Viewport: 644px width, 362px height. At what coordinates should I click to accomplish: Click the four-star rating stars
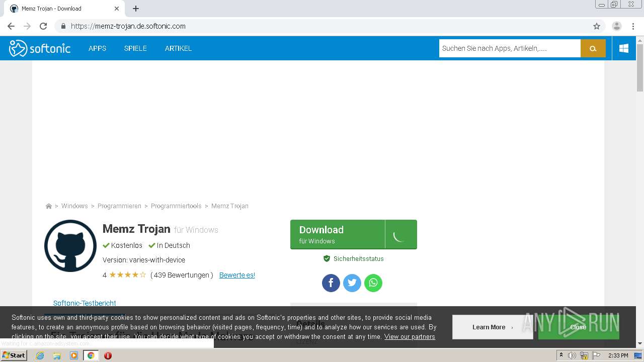[x=127, y=275]
